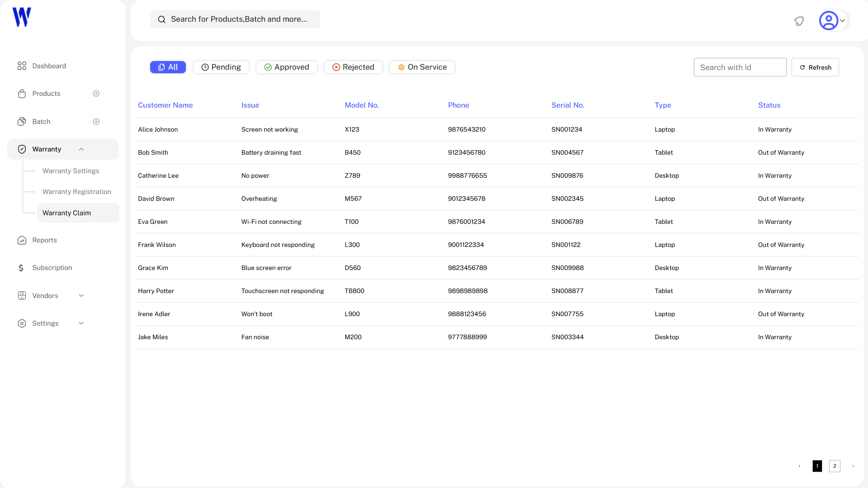The height and width of the screenshot is (488, 868).
Task: Click the notification bell icon
Action: pos(799,21)
